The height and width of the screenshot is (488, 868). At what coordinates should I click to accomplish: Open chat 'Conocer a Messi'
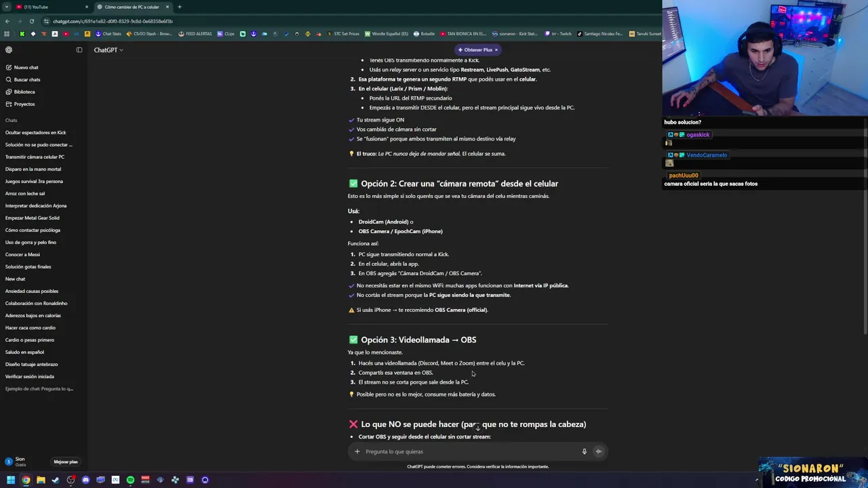coord(22,254)
